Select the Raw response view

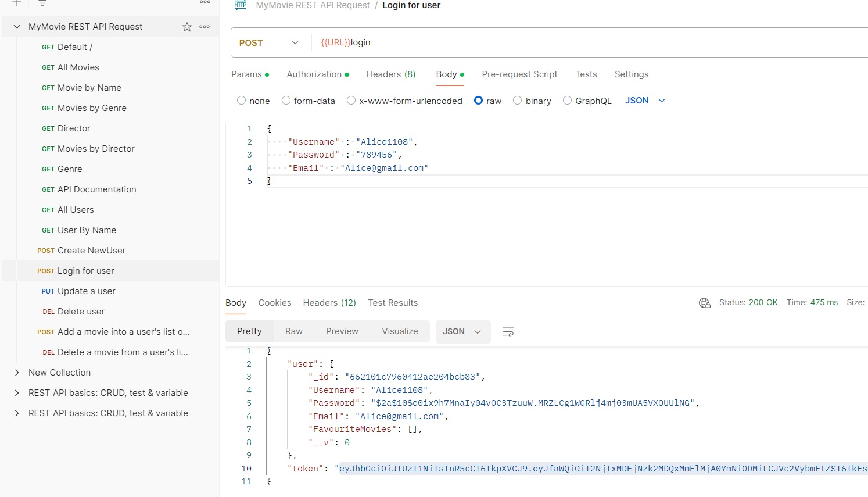294,331
